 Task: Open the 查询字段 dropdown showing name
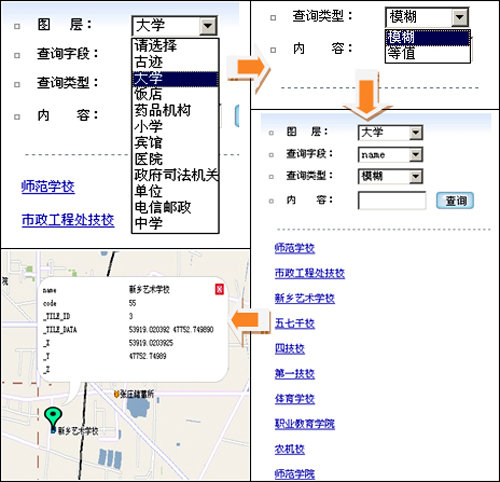coord(416,155)
